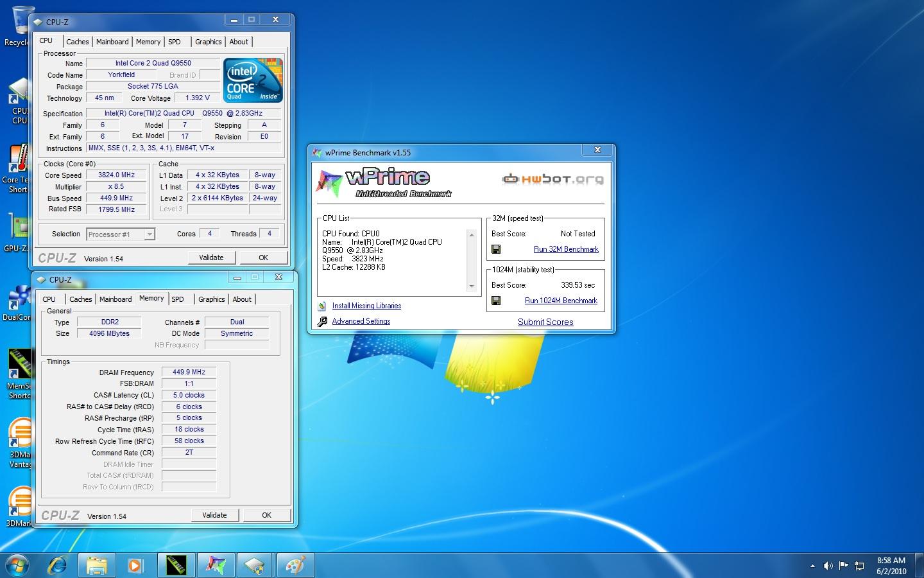Open the Processor #1 selection dropdown

(121, 234)
